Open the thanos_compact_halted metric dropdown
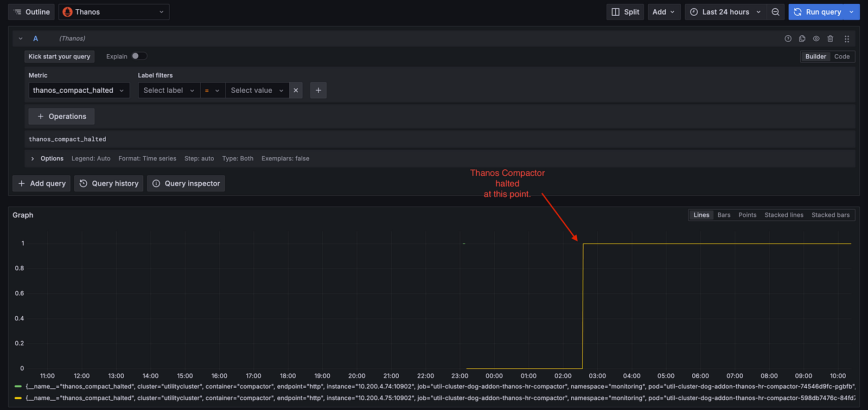The width and height of the screenshot is (868, 410). coord(79,91)
